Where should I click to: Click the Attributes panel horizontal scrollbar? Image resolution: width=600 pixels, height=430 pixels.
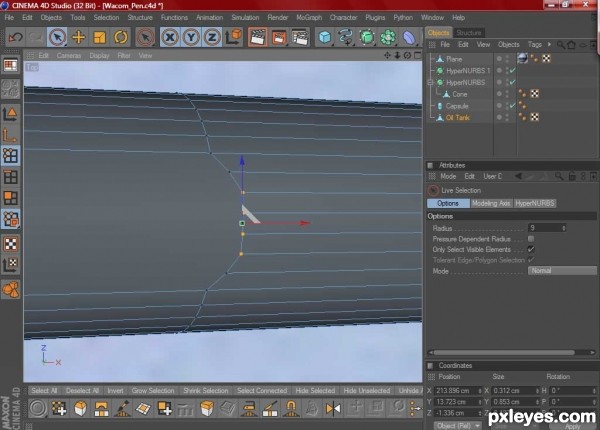coord(504,352)
